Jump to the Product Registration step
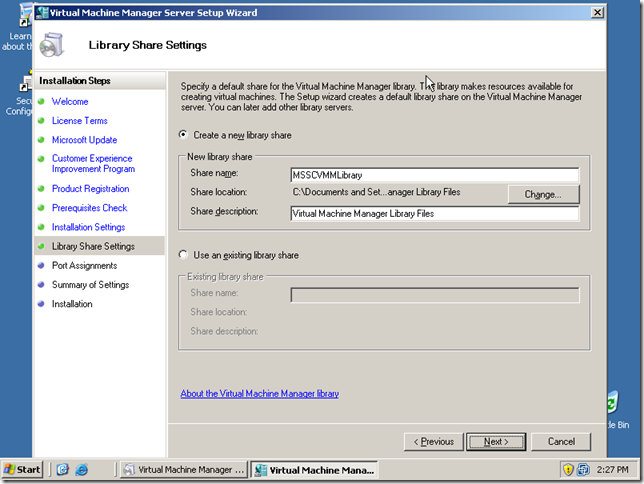Screen dimensions: 644x484 tap(90, 189)
